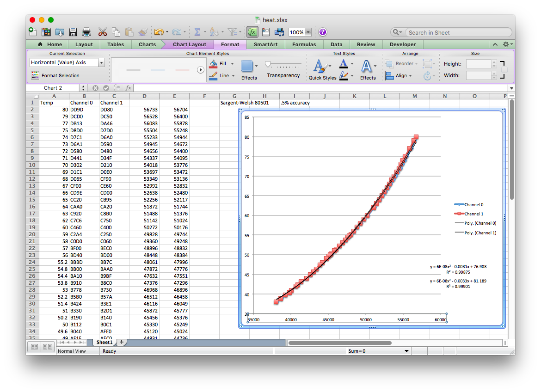
Task: Toggle the Formula Builder fx button
Action: coord(252,32)
